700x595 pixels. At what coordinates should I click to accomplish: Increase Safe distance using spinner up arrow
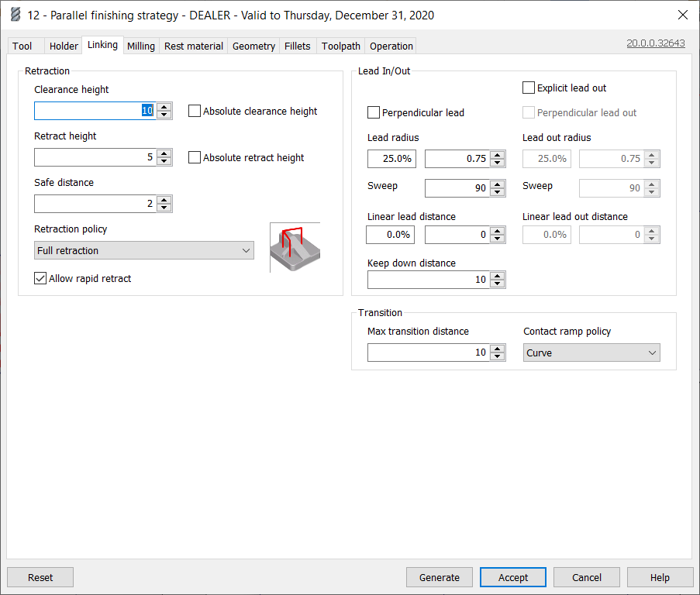(x=164, y=200)
